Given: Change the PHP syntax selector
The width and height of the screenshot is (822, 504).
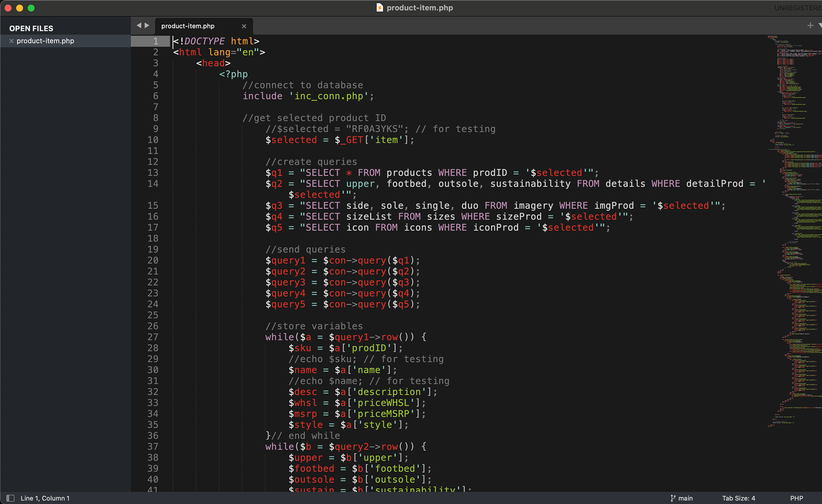Looking at the screenshot, I should pyautogui.click(x=796, y=498).
